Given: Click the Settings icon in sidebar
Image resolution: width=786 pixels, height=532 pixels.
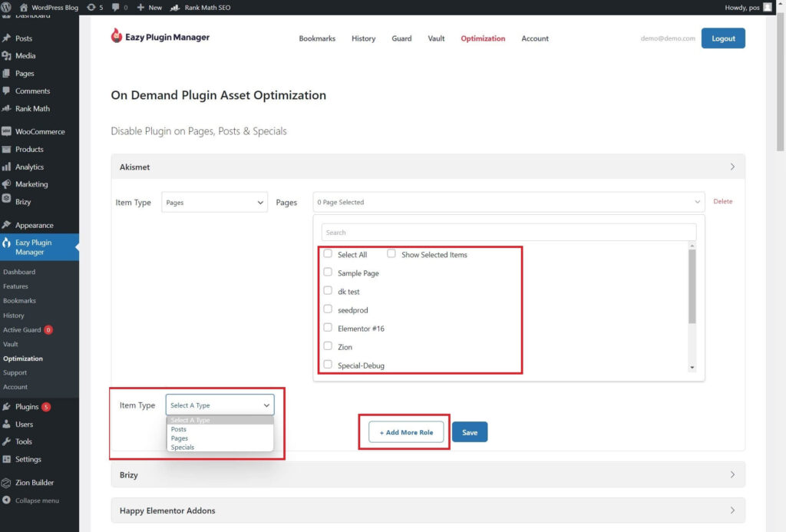Looking at the screenshot, I should click(x=6, y=459).
